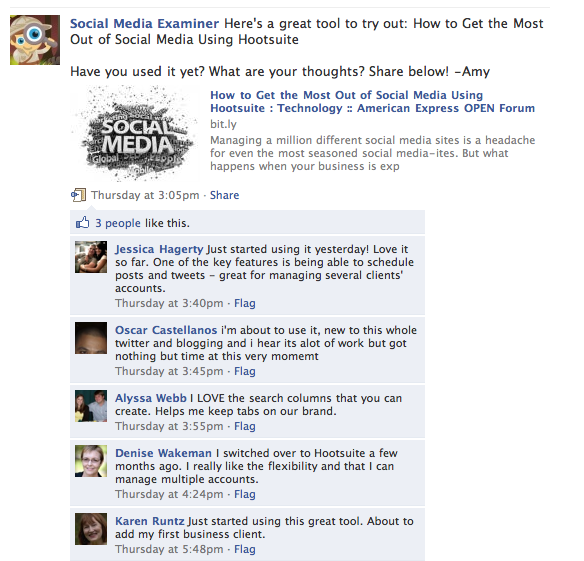
Task: Click the thumbs-up like icon
Action: (82, 223)
